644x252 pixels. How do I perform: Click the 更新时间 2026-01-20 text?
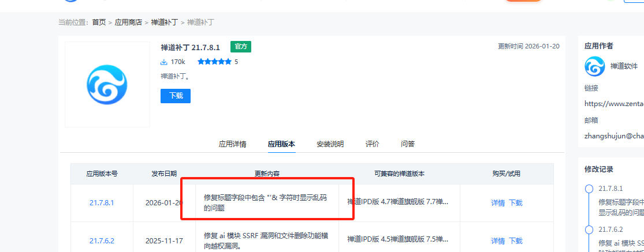[x=528, y=46]
